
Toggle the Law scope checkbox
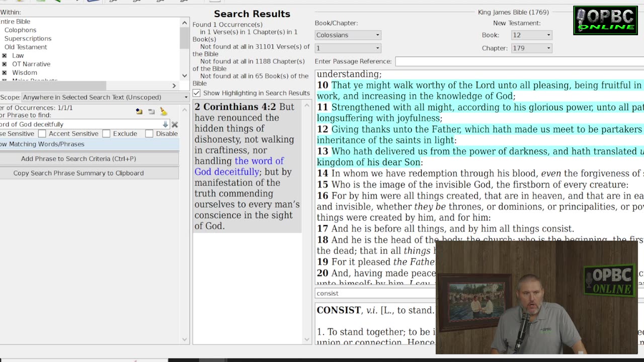coord(5,56)
